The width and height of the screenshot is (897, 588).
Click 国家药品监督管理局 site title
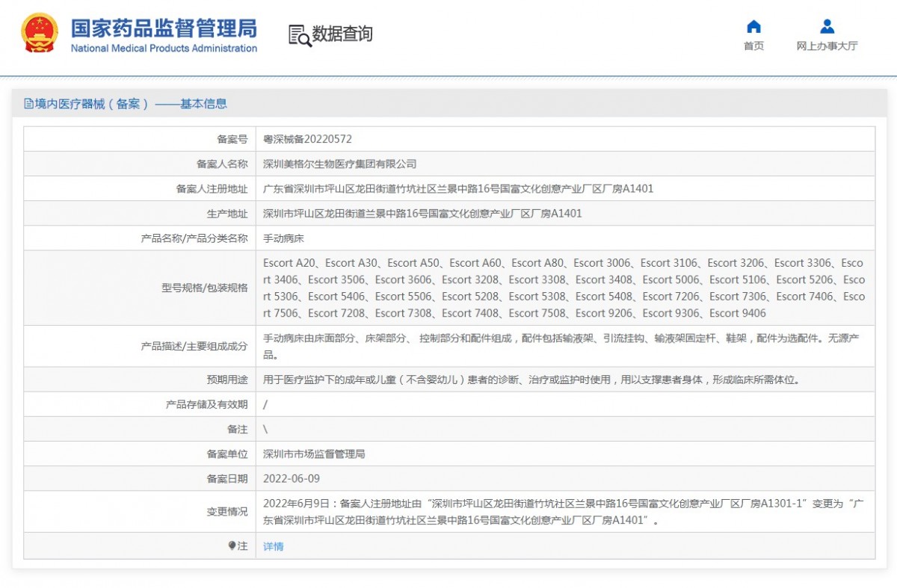coord(164,28)
